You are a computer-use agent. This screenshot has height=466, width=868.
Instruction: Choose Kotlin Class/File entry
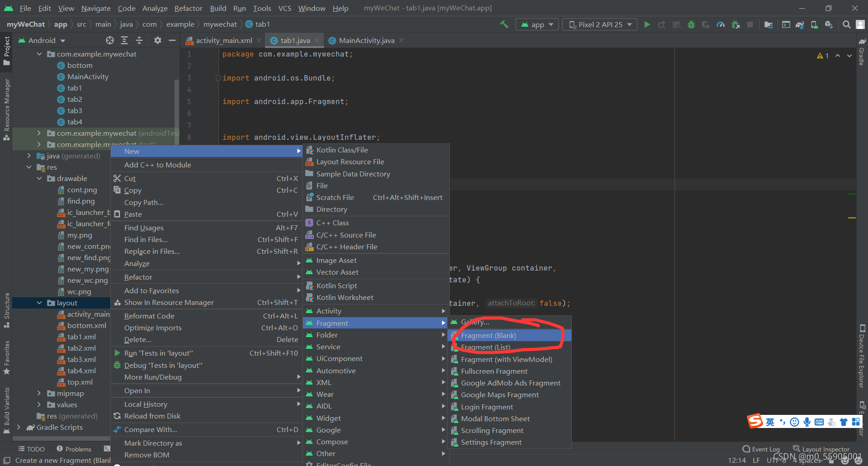(x=376, y=150)
